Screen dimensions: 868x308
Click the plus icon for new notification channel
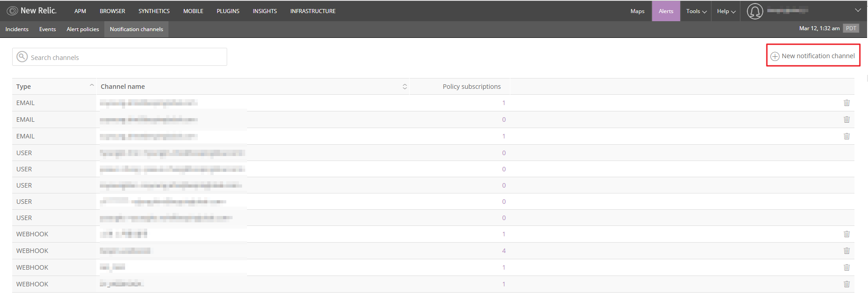click(x=775, y=56)
